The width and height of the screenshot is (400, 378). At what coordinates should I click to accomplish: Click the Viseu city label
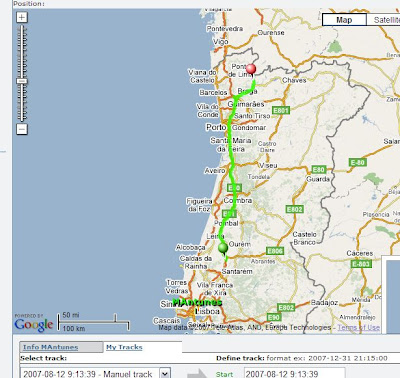268,165
